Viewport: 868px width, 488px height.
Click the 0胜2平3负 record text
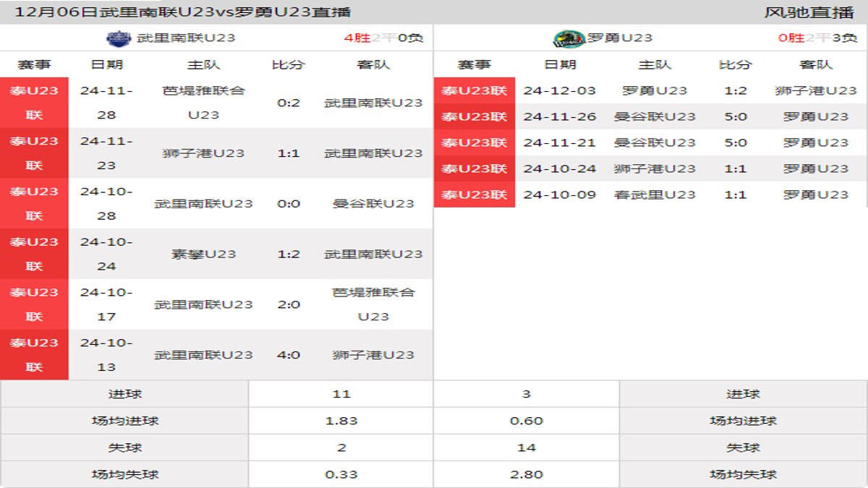(x=817, y=38)
